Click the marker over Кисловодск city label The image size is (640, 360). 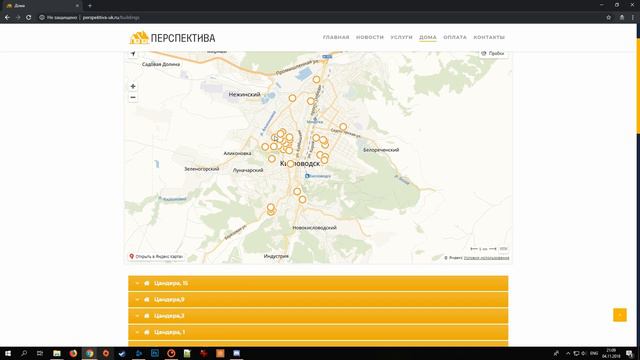point(290,164)
